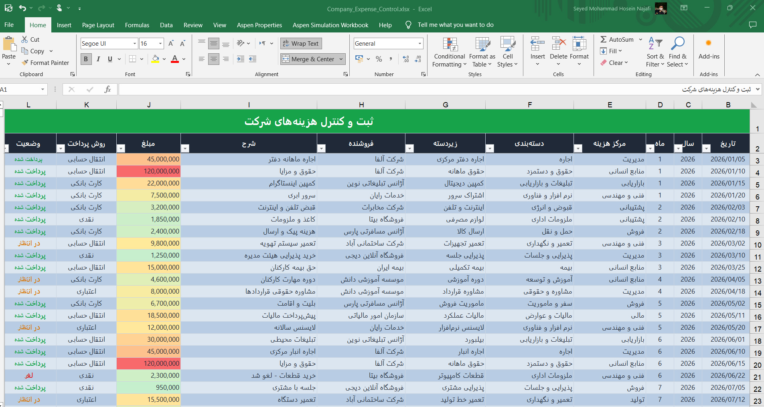Switch to the Page Layout tab
Screen dimensions: 764x407
pyautogui.click(x=98, y=25)
